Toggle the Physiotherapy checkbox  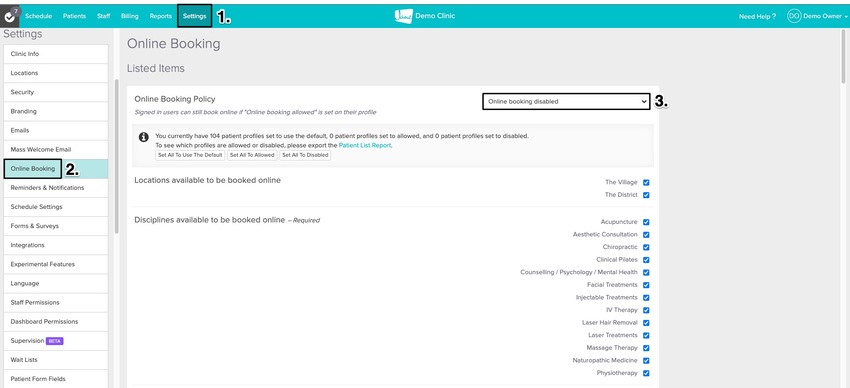pyautogui.click(x=646, y=373)
